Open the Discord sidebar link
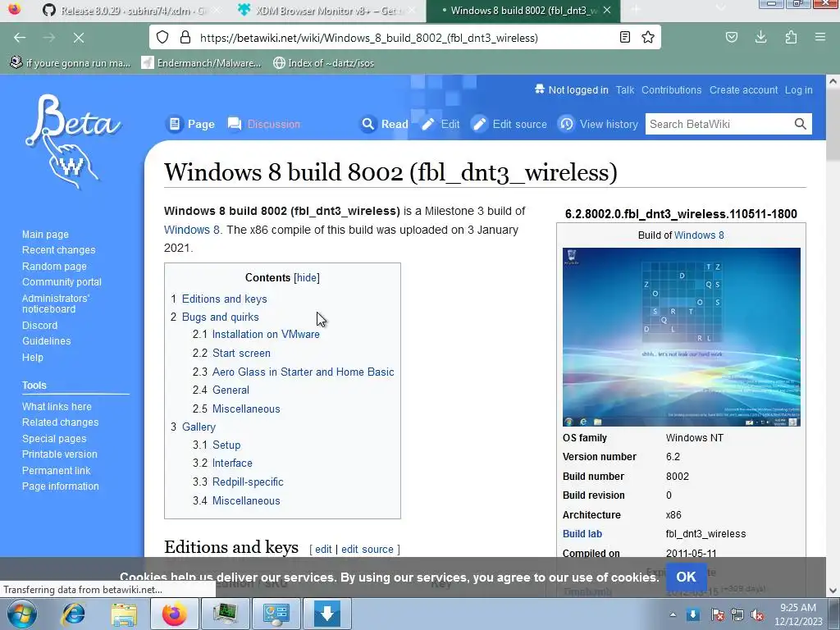This screenshot has width=840, height=630. (x=39, y=325)
